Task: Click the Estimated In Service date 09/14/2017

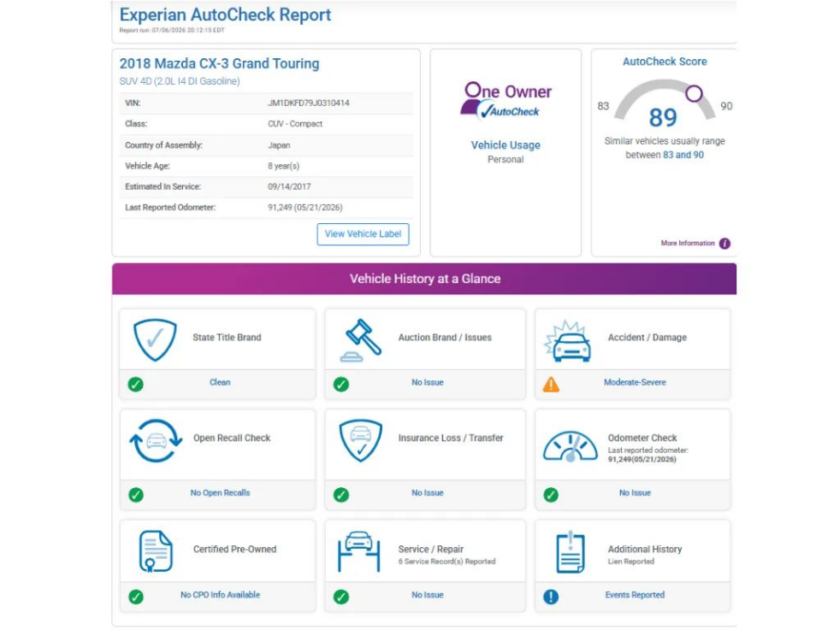Action: (x=289, y=187)
